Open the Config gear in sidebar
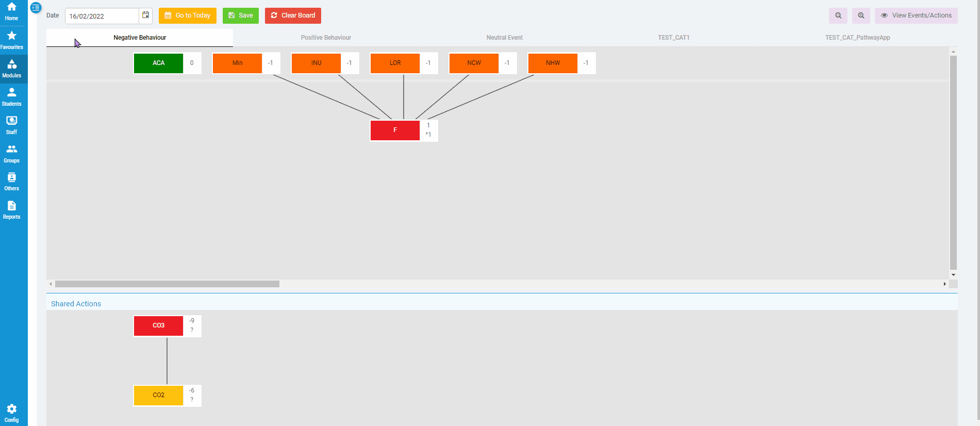Screen dimensions: 980x426 pos(11,413)
